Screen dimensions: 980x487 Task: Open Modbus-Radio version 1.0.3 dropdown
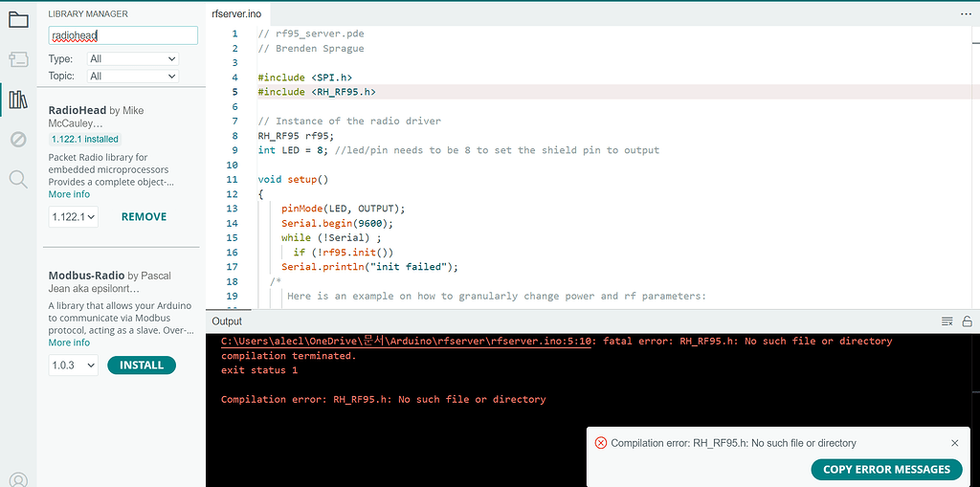[73, 365]
